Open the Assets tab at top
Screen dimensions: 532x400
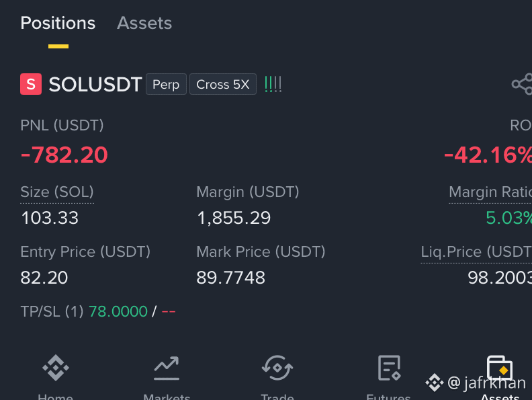[144, 24]
